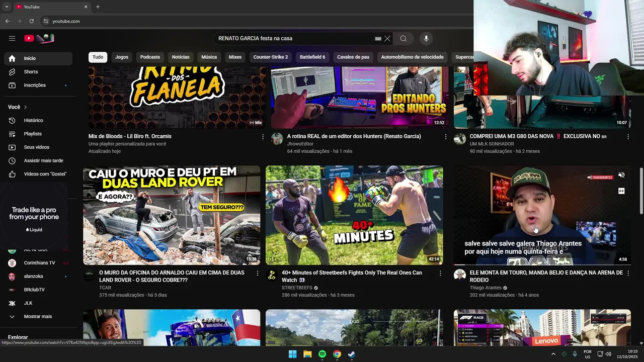
Task: Toggle captions CC on preview video
Action: [x=621, y=191]
